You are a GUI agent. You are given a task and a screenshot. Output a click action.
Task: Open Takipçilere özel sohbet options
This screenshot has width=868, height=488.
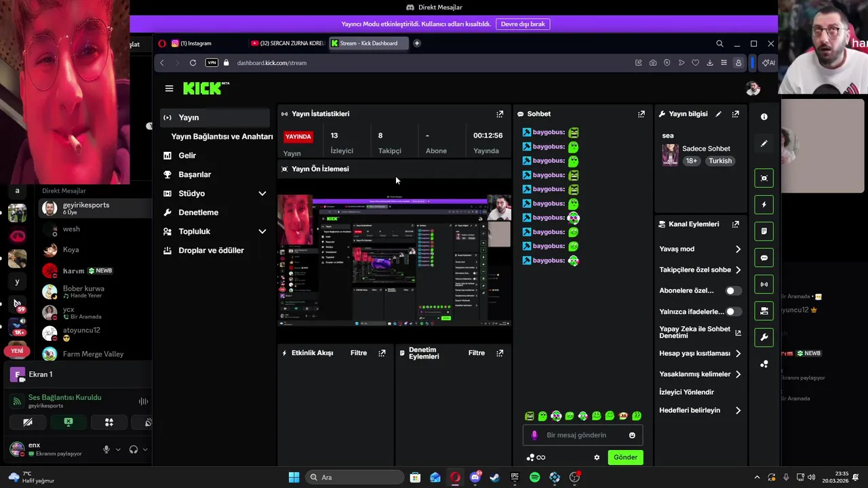click(700, 270)
